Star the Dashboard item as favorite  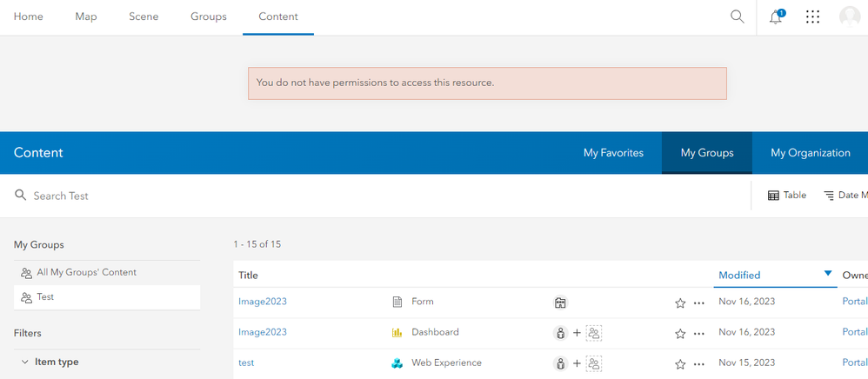(680, 334)
